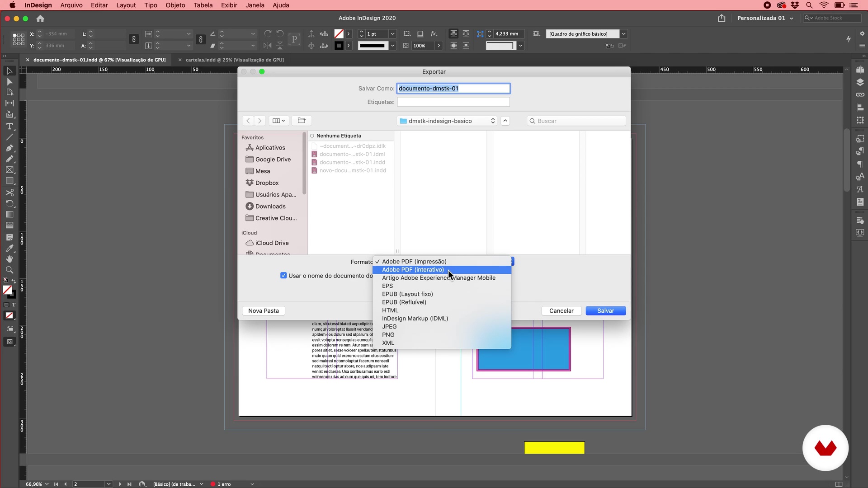Select the Direct Selection tool
This screenshot has width=868, height=488.
[x=9, y=82]
